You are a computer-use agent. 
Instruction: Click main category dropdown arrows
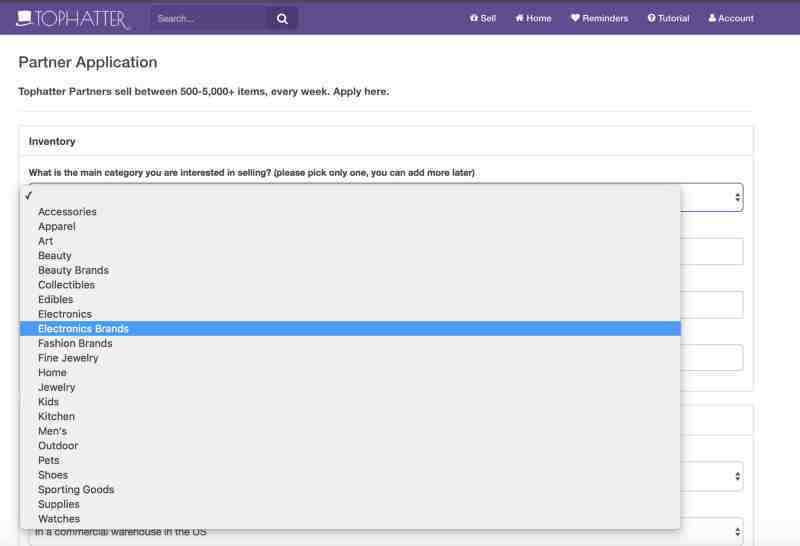[737, 197]
